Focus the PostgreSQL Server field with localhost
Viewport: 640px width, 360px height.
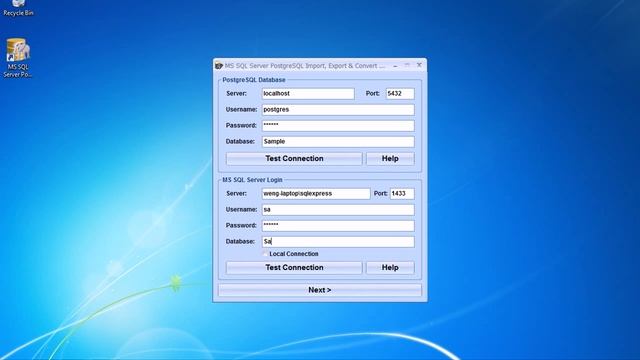point(308,93)
